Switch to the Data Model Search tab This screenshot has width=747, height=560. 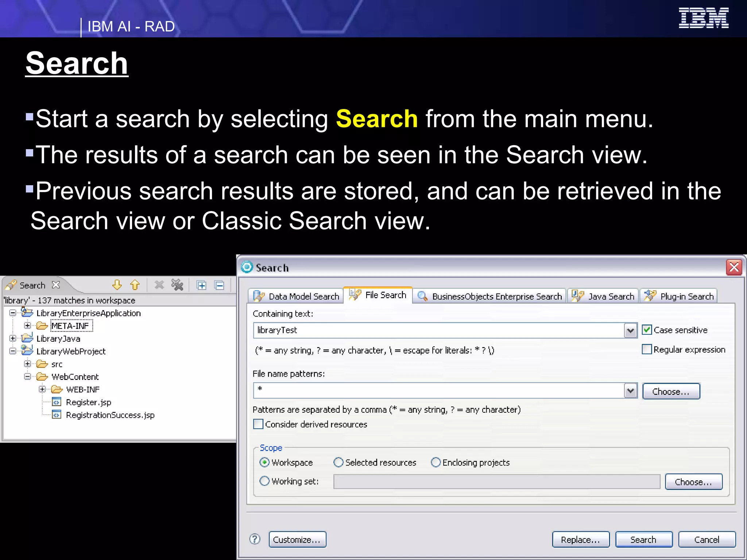[296, 296]
